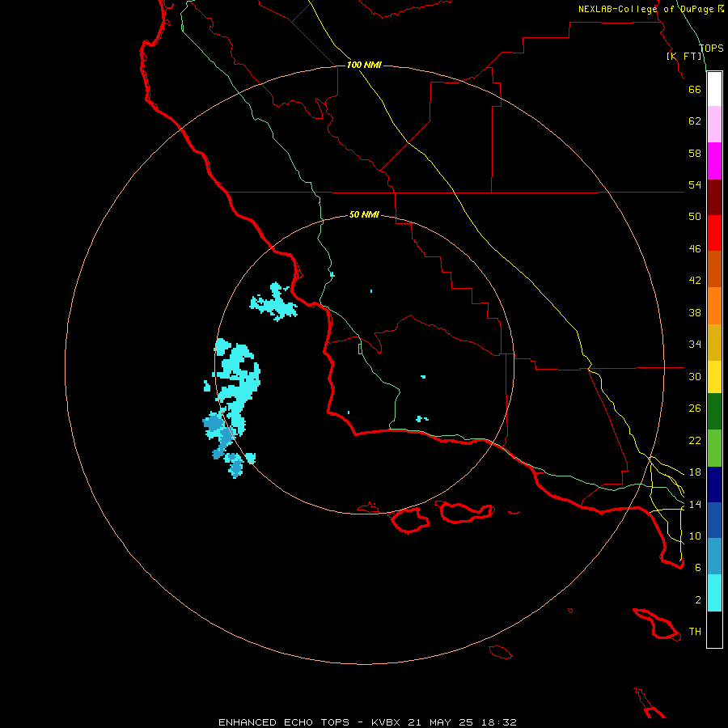This screenshot has width=728, height=728.
Task: Click the TH legend label
Action: (x=695, y=631)
